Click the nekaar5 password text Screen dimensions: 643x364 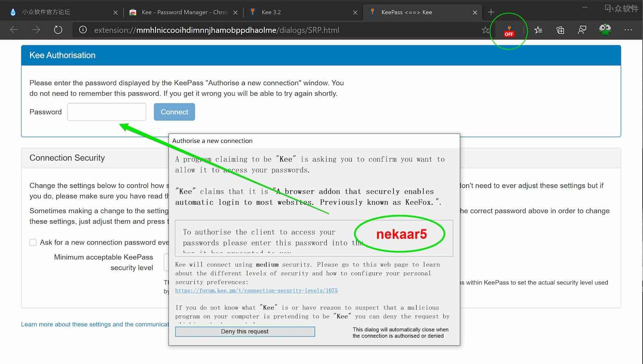point(401,234)
